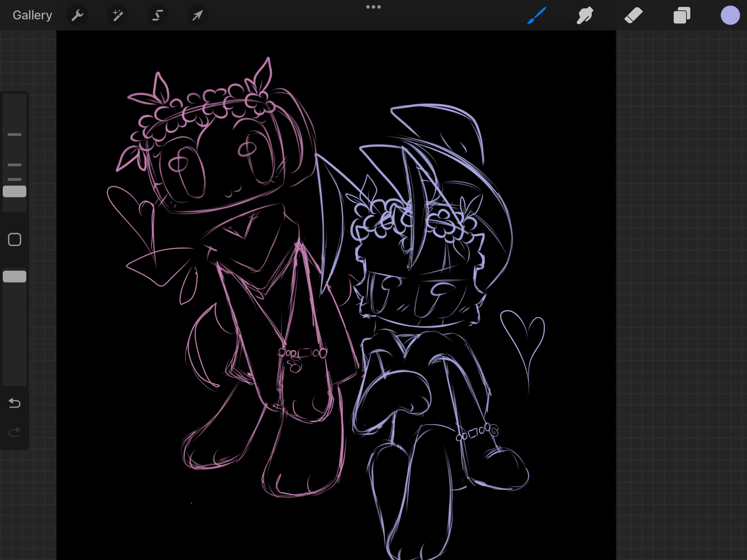Tap the Smudge tool between Brush and Eraser
This screenshot has width=747, height=560.
click(x=585, y=15)
